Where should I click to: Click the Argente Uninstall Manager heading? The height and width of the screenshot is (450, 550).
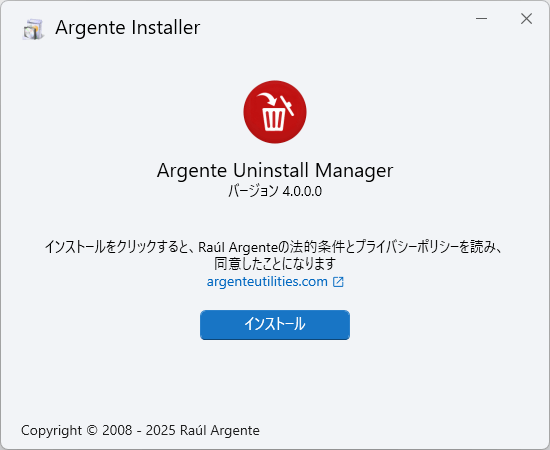click(x=275, y=171)
